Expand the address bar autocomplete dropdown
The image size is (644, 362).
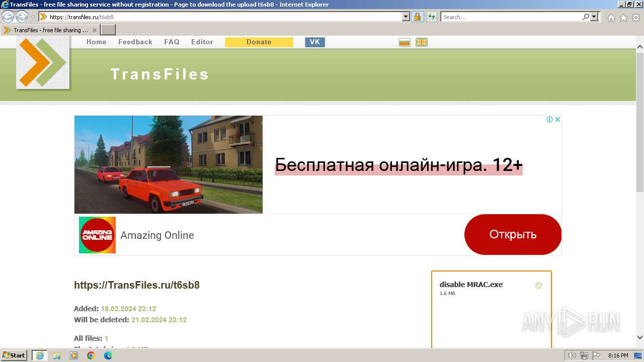[x=406, y=17]
